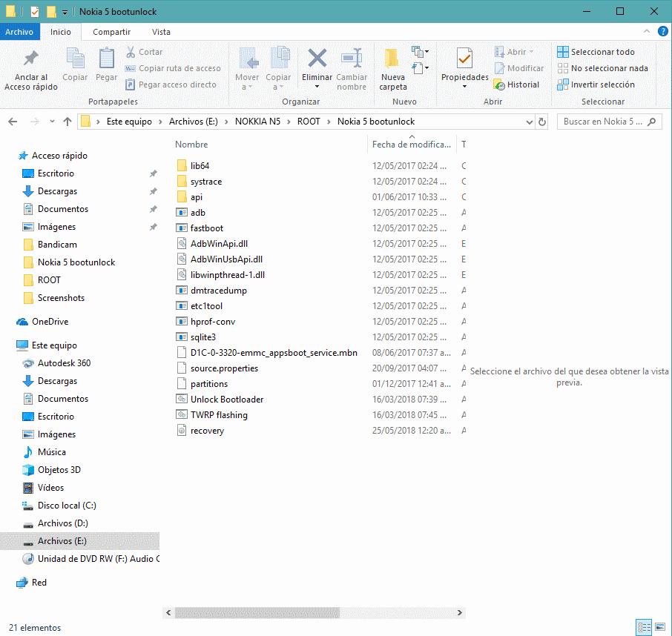Select the systrace folder
Image resolution: width=672 pixels, height=636 pixels.
point(206,182)
